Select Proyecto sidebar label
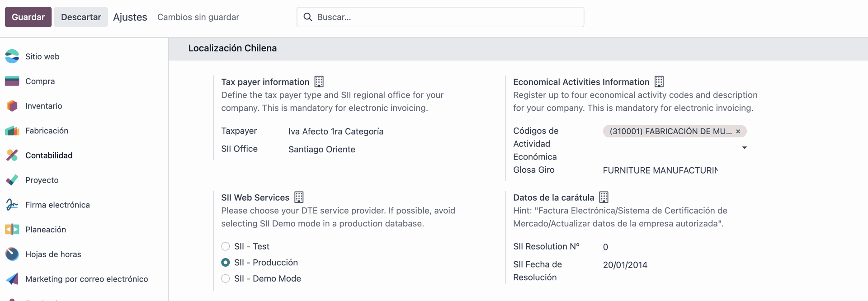 point(42,180)
